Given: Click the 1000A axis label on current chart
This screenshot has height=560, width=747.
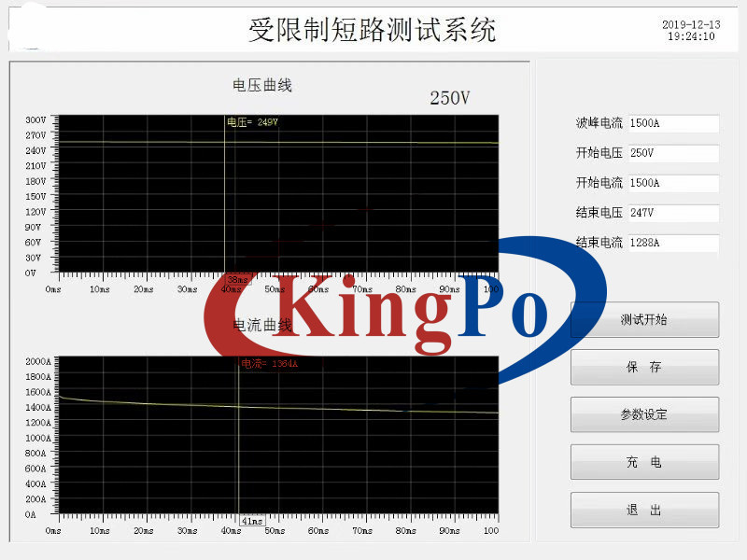Looking at the screenshot, I should pos(38,438).
